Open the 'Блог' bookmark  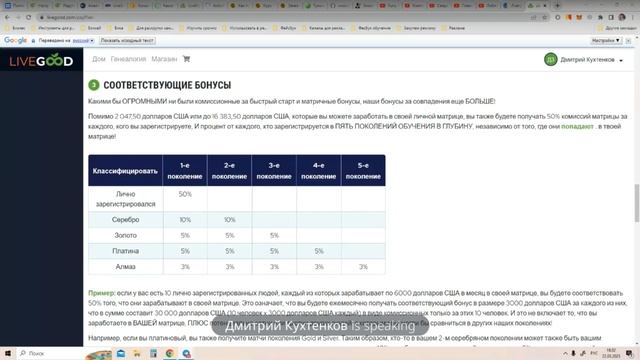point(115,28)
